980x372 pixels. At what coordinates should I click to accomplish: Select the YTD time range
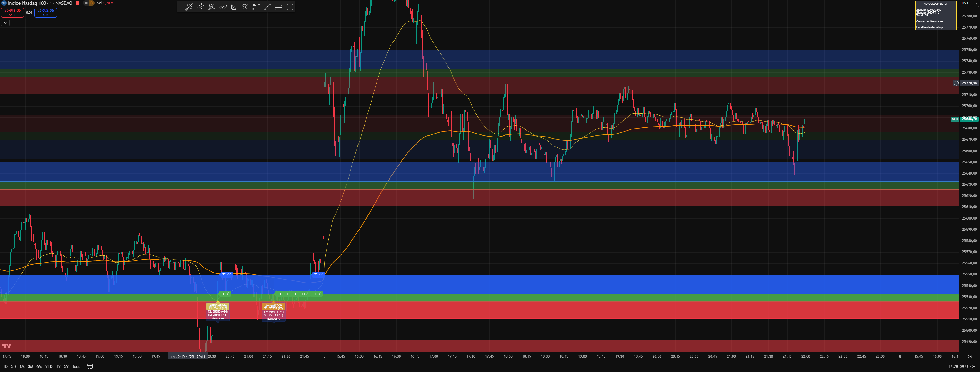point(49,366)
